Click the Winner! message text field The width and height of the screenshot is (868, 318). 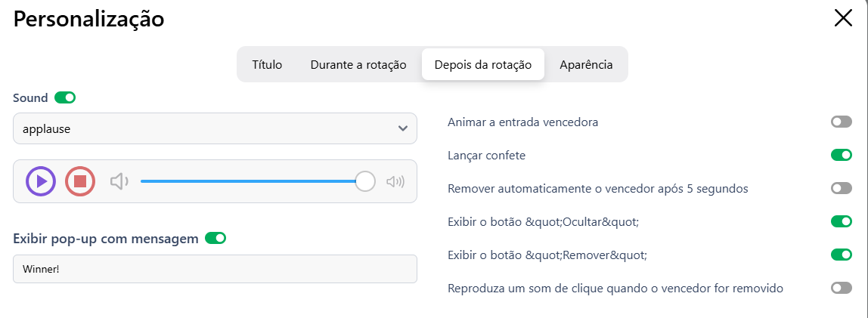pos(215,269)
